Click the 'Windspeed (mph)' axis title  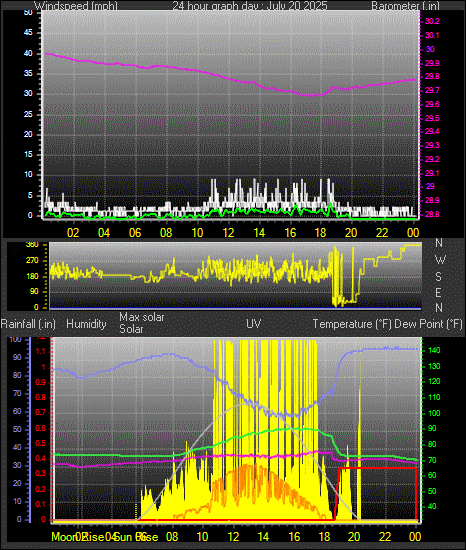pyautogui.click(x=76, y=6)
